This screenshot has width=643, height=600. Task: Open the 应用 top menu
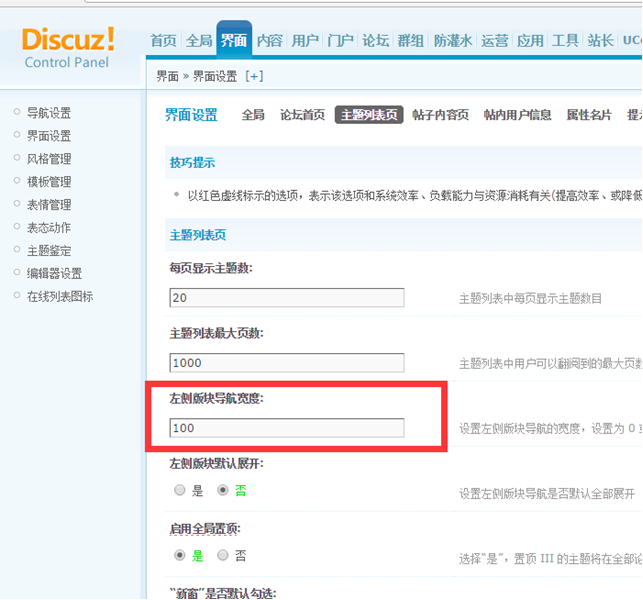coord(530,41)
